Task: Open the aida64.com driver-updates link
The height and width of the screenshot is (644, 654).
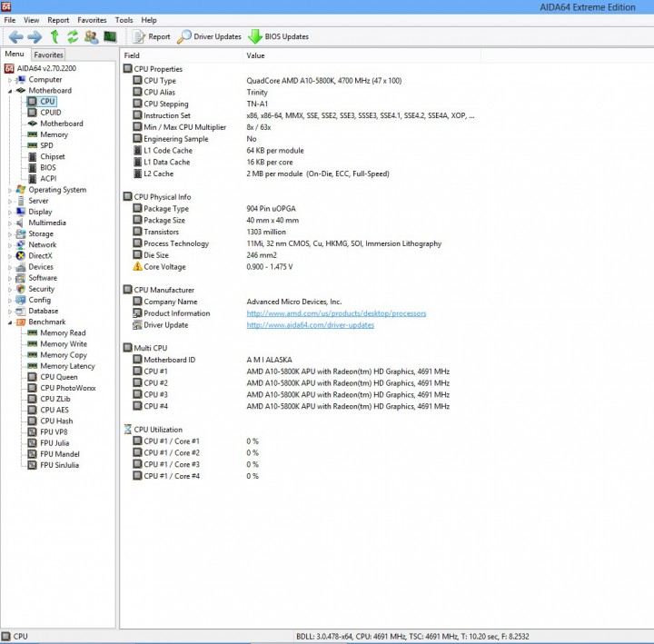Action: coord(311,325)
